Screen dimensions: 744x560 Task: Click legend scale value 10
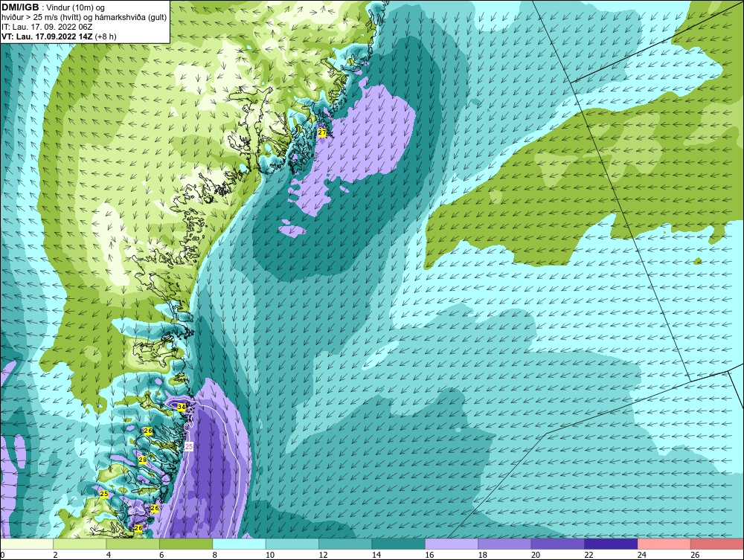pyautogui.click(x=270, y=555)
